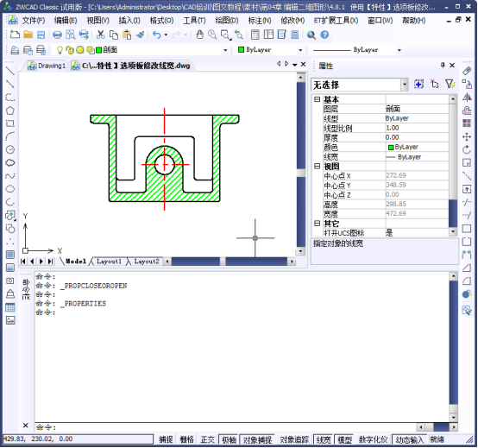Switch to the Drawing1 document tab
This screenshot has height=448, width=478.
[x=47, y=66]
